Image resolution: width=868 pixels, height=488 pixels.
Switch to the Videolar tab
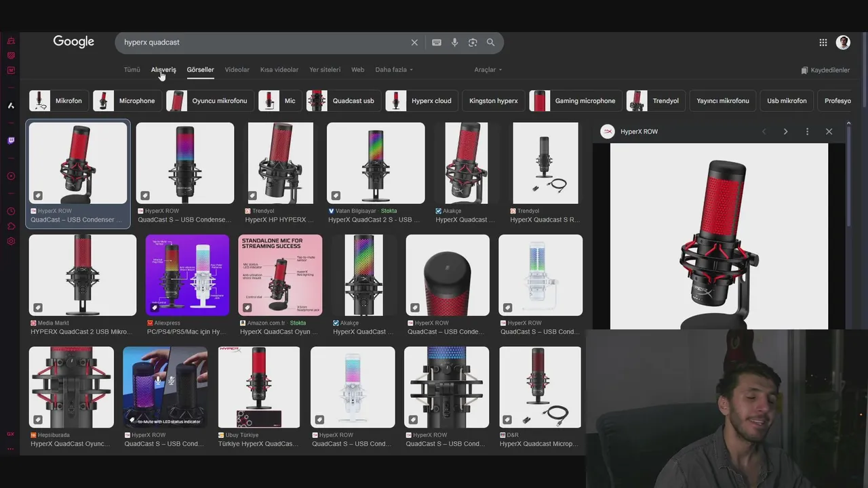(237, 70)
